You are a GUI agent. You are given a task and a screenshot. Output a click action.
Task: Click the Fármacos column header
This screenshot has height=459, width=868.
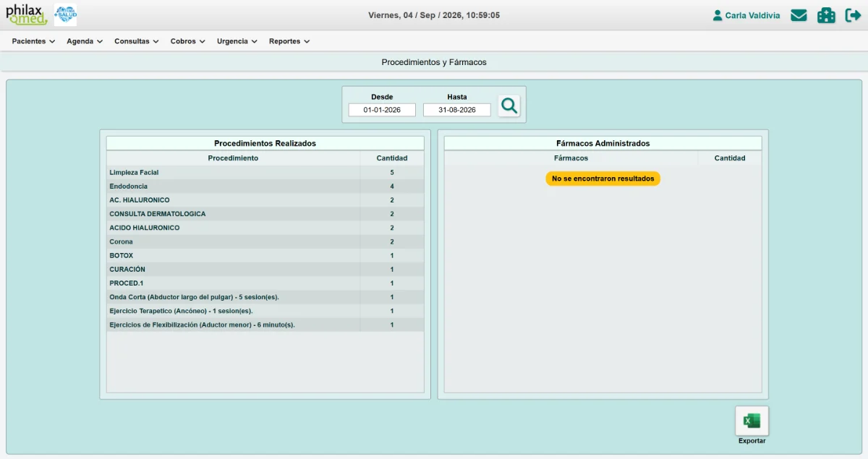point(571,158)
